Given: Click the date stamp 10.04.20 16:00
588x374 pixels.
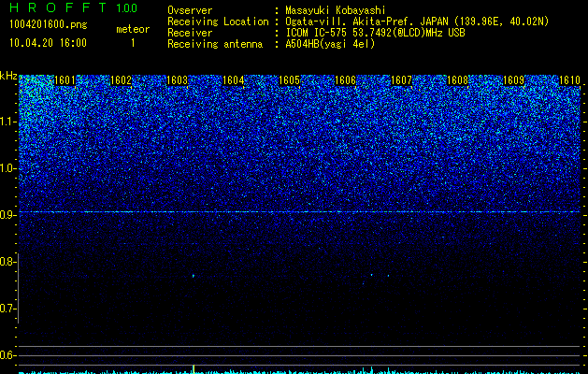Looking at the screenshot, I should point(48,43).
